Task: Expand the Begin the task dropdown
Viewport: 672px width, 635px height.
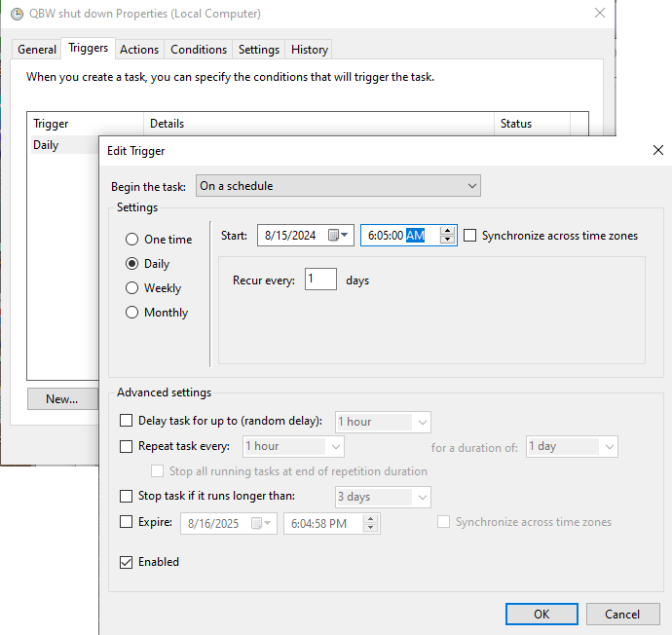Action: pyautogui.click(x=337, y=186)
